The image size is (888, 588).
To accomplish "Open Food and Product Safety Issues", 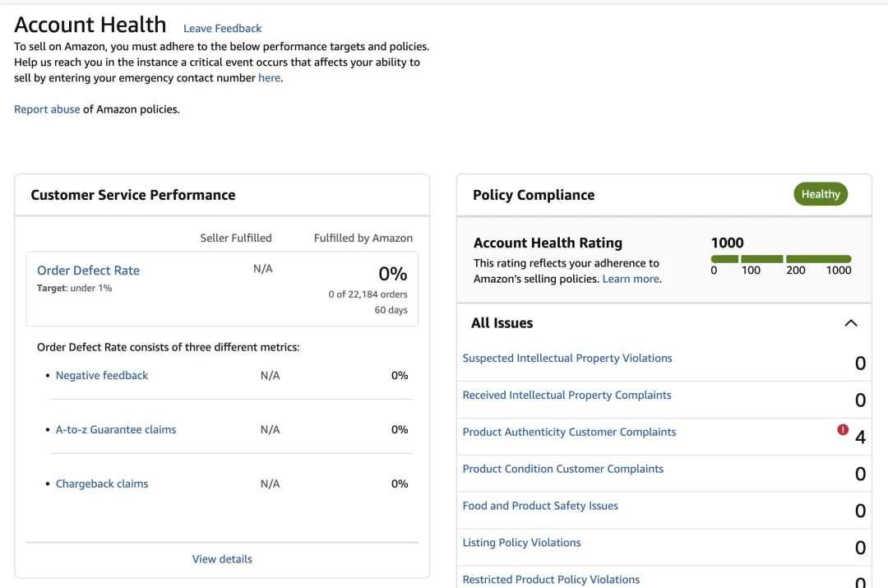I will pyautogui.click(x=540, y=506).
